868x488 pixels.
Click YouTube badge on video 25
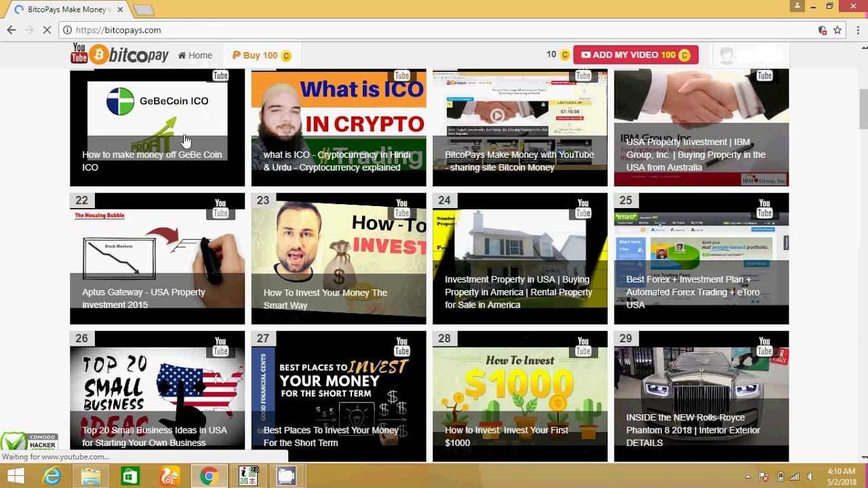point(764,209)
